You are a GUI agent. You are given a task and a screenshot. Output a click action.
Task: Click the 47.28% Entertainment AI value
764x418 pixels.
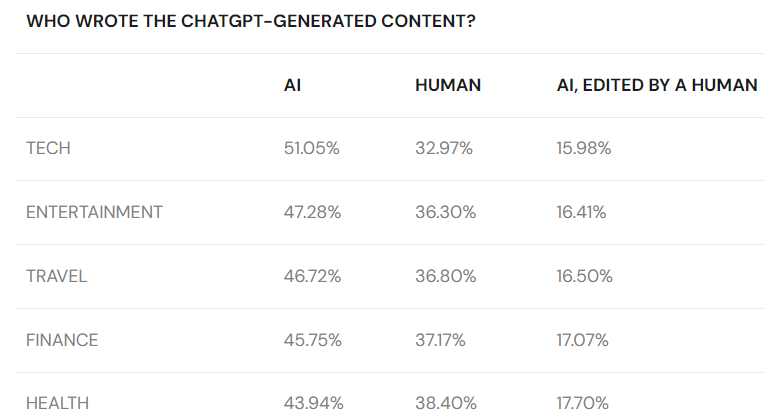point(312,212)
